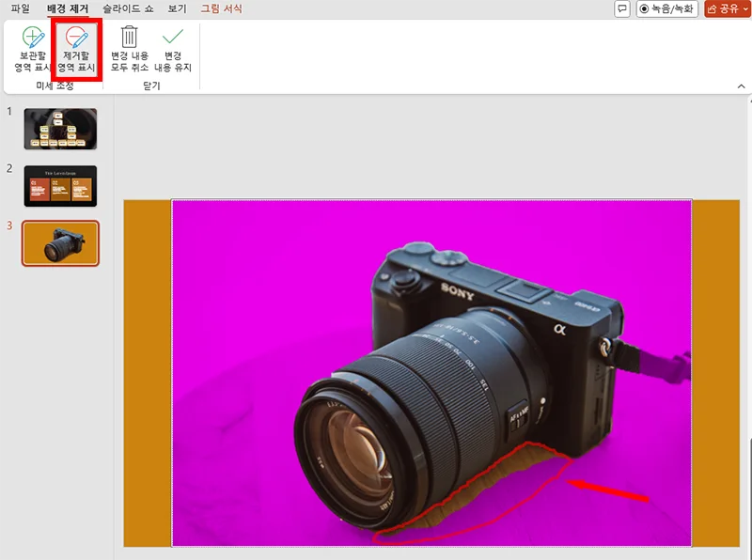Click the 녹음/녹화 button

pyautogui.click(x=667, y=8)
